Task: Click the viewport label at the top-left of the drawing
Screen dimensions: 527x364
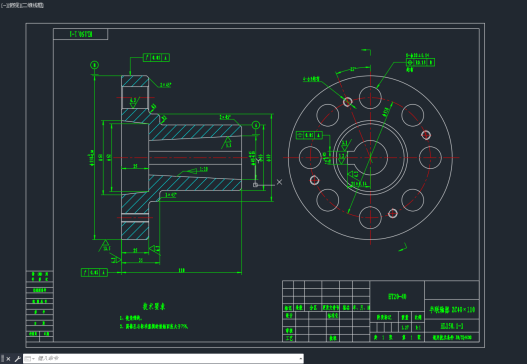Action: (x=22, y=5)
